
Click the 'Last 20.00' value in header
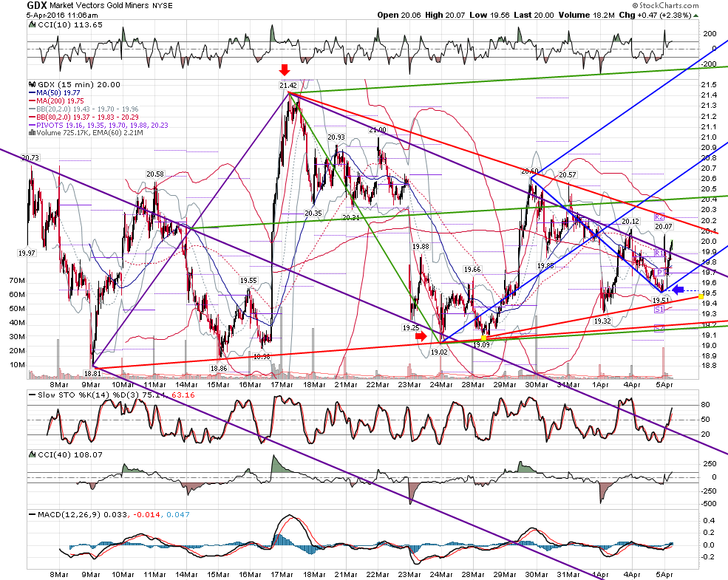click(x=534, y=15)
